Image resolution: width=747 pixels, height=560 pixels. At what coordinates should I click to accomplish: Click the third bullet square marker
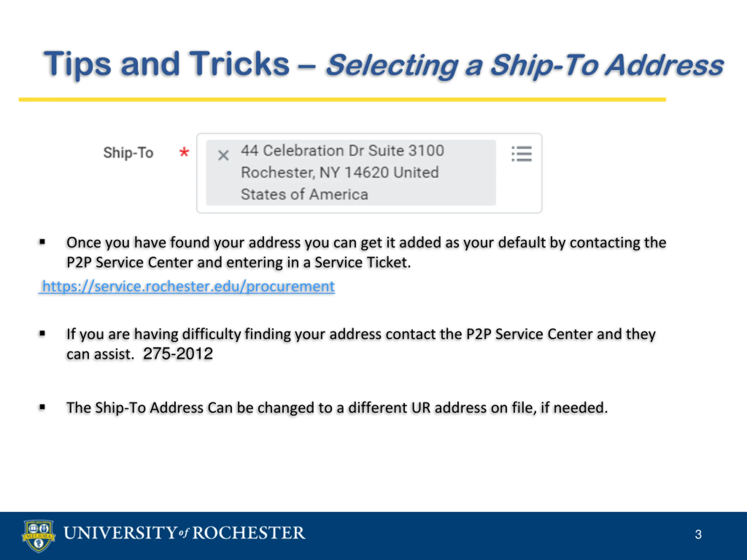click(42, 407)
